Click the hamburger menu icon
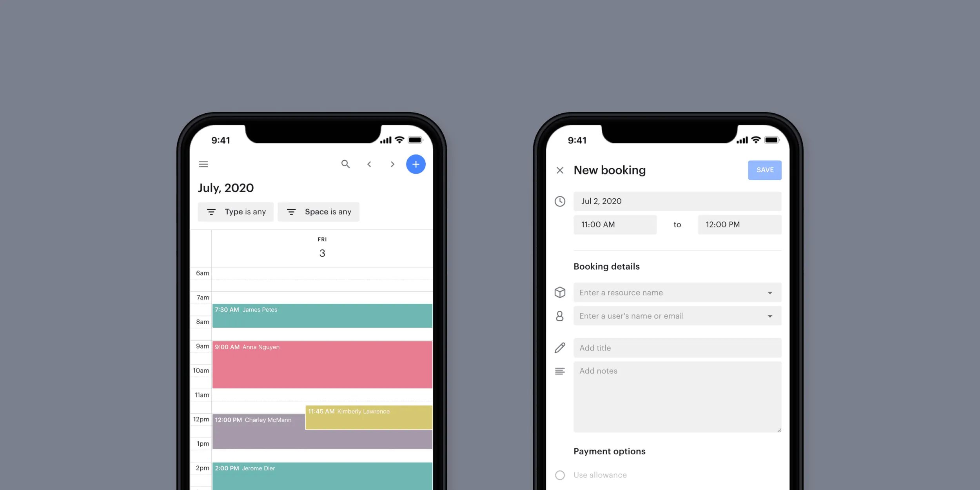This screenshot has width=980, height=490. (x=204, y=164)
